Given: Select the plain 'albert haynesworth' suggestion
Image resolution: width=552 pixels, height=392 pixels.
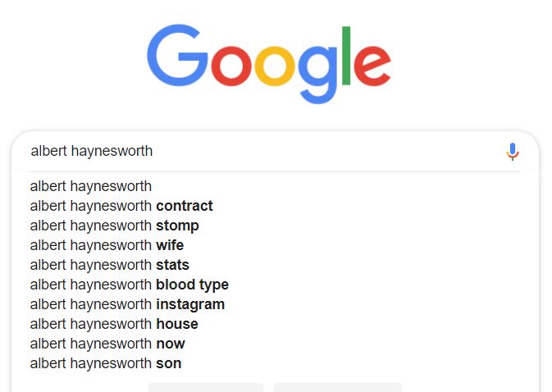Looking at the screenshot, I should 91,186.
